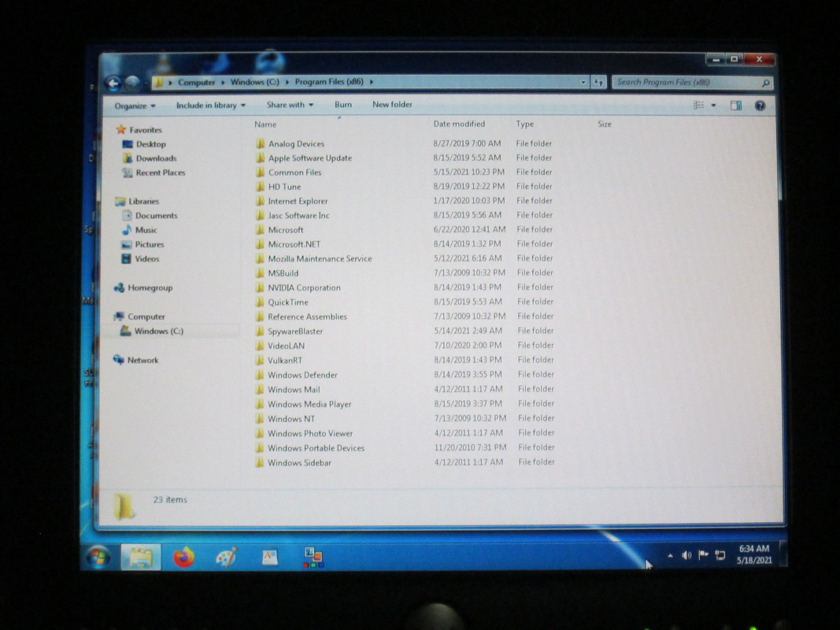Click Burn in the toolbar

point(343,105)
